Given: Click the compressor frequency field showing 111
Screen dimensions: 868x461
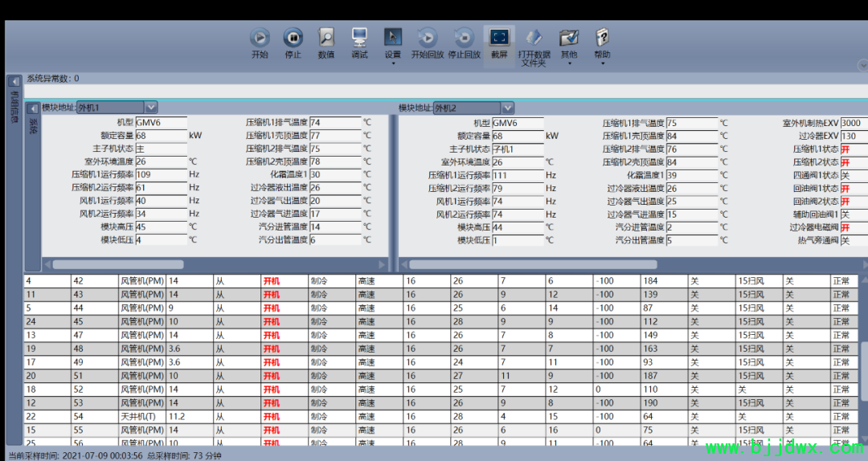Looking at the screenshot, I should click(518, 175).
